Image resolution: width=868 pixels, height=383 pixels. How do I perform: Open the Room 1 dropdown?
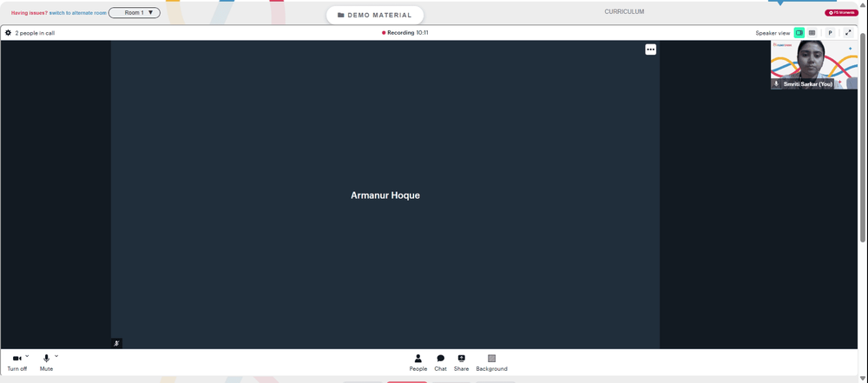pos(135,12)
